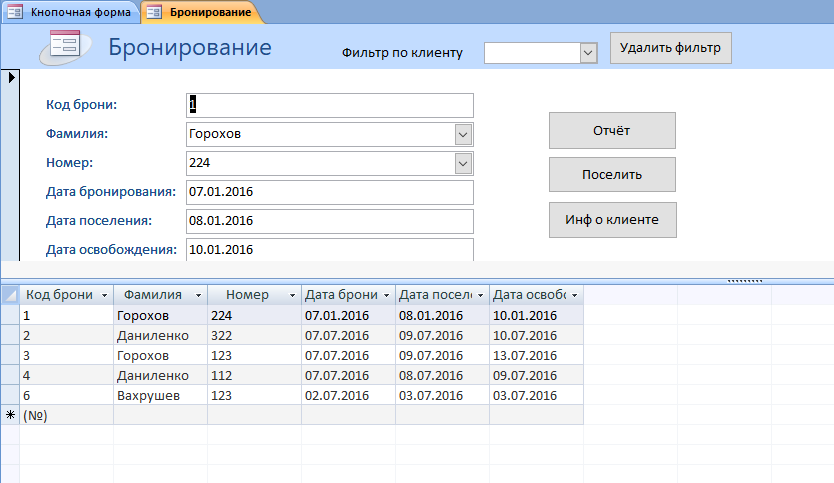
Task: Click the 13.07.2016 release date cell
Action: point(536,355)
